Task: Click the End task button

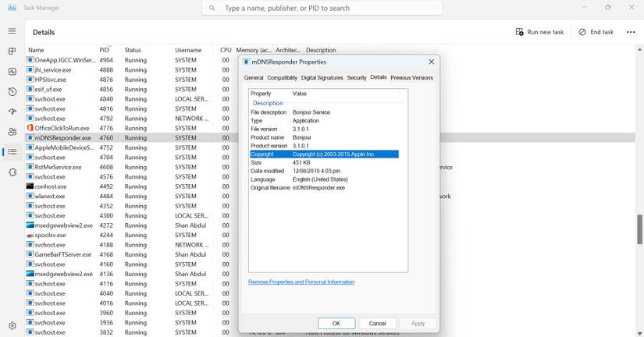Action: point(596,32)
